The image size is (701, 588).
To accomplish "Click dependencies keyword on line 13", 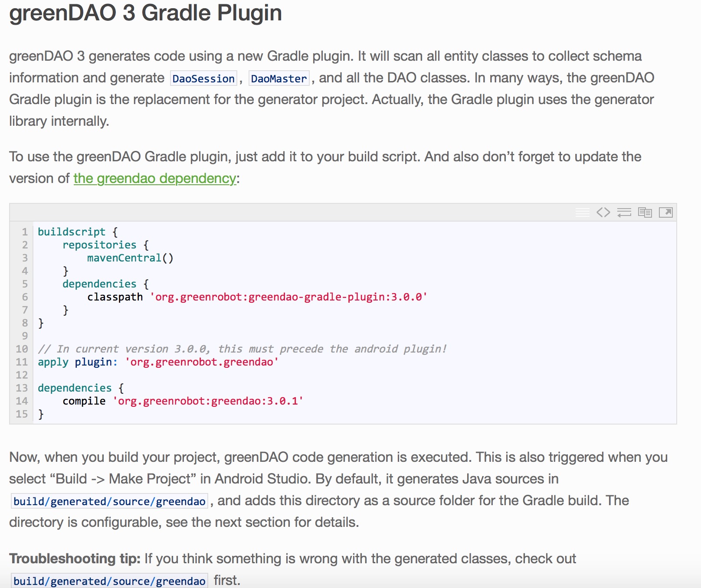I will (x=75, y=388).
